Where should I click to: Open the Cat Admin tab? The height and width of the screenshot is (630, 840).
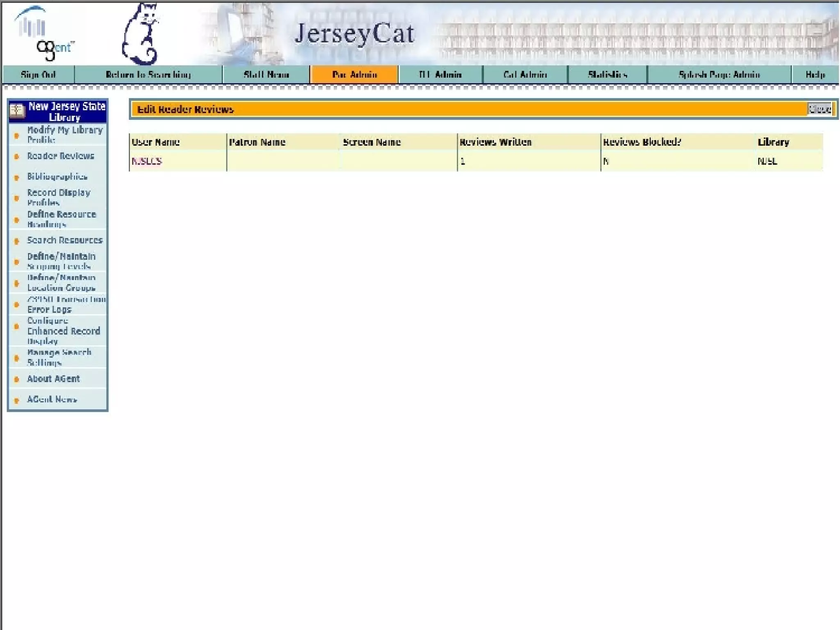pos(525,75)
